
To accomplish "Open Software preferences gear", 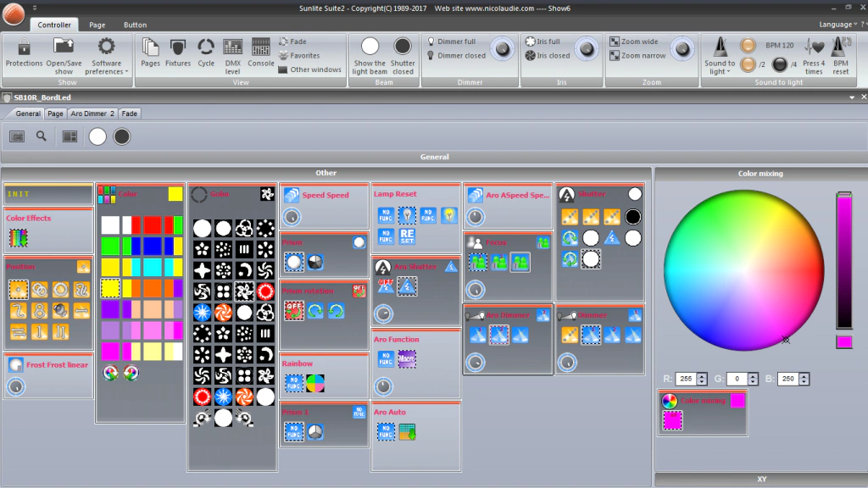I will point(106,47).
